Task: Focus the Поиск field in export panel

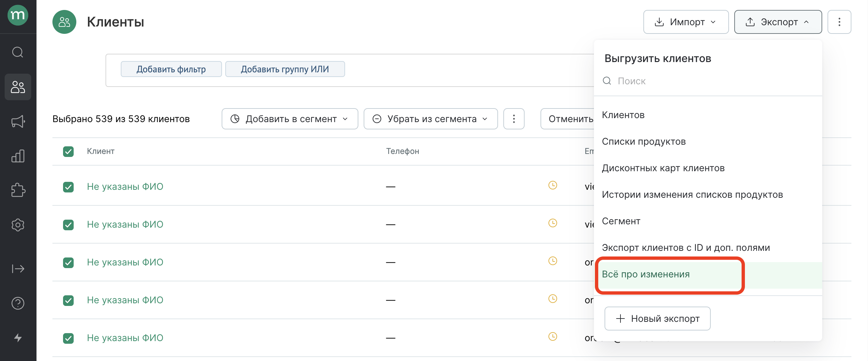Action: [708, 81]
